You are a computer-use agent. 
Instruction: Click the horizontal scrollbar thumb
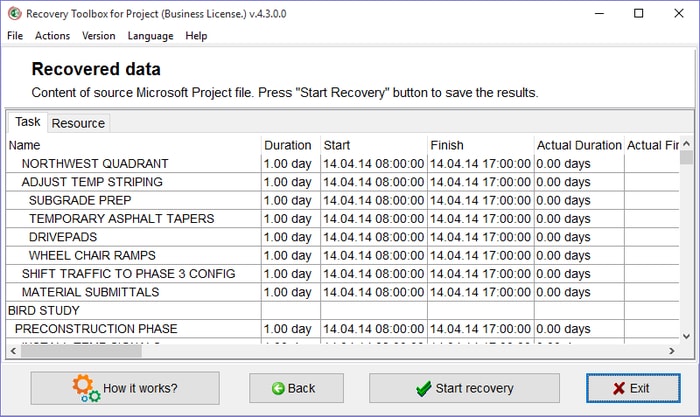click(x=81, y=351)
